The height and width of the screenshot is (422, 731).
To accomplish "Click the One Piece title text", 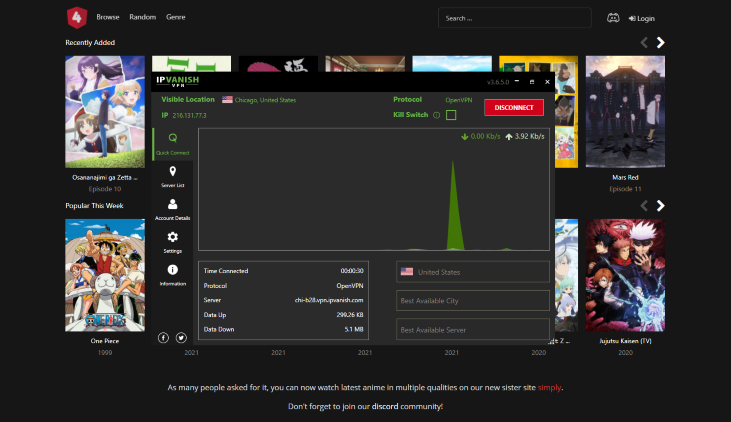I will [105, 341].
